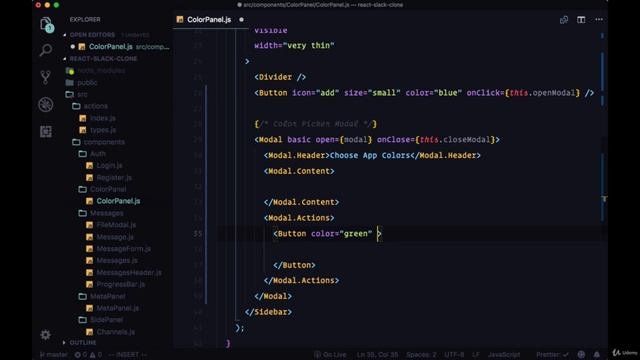Split the editor with the split icon
This screenshot has height=360, width=640.
tap(581, 20)
